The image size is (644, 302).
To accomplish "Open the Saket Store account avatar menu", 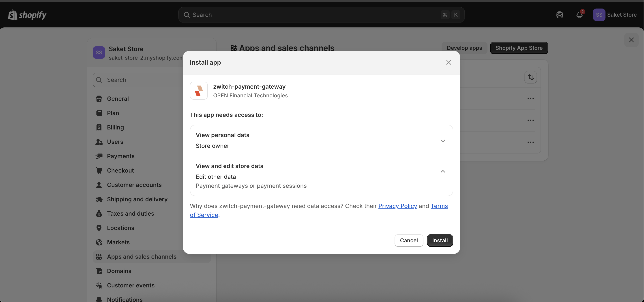I will point(599,15).
